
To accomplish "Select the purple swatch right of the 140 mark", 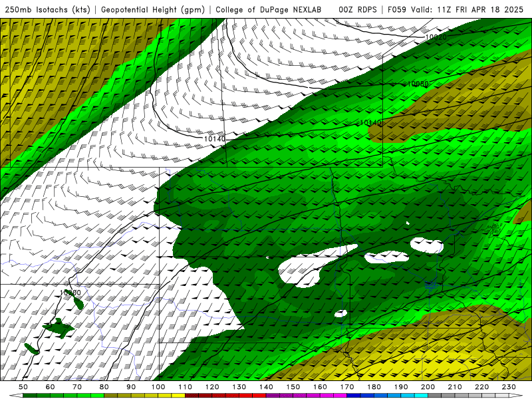I will (x=273, y=396).
